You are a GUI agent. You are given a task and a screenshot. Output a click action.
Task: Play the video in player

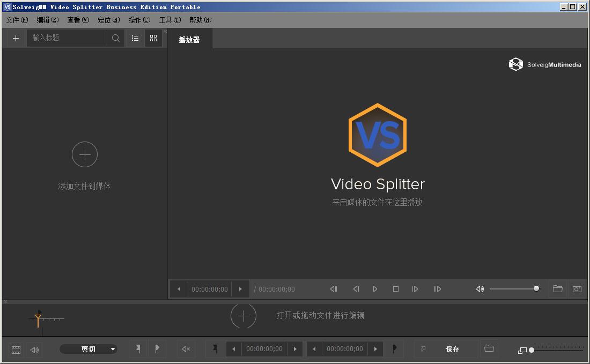pos(375,289)
